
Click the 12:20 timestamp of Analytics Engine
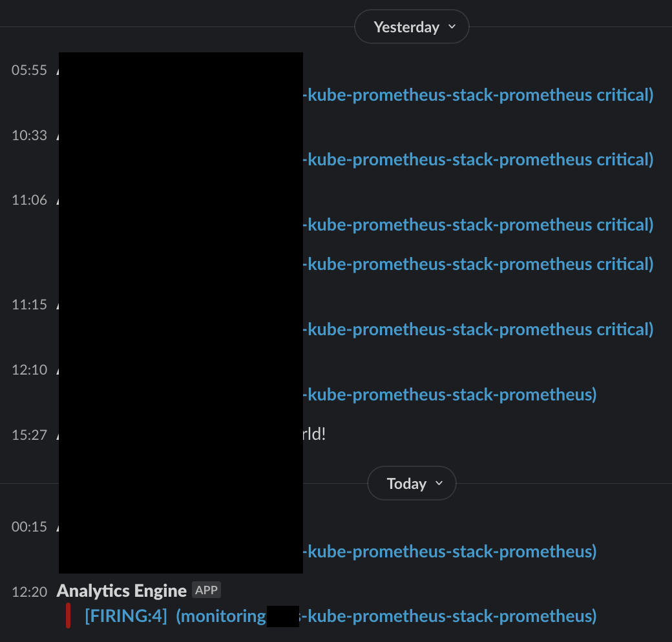tap(28, 592)
